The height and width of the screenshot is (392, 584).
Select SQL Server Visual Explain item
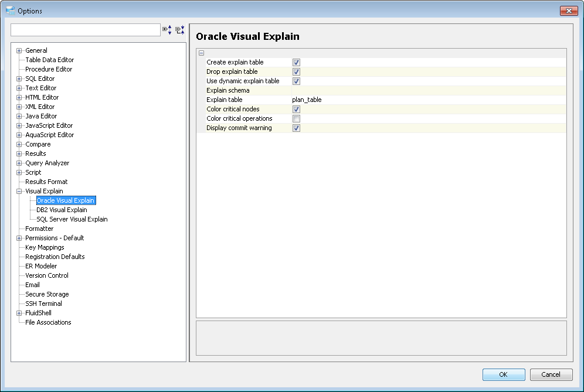tap(72, 219)
